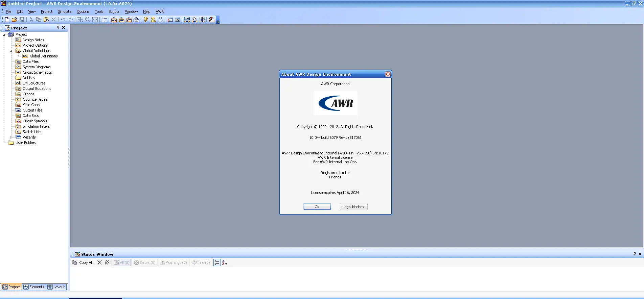
Task: Open Legal Notices in the About dialog
Action: 353,207
